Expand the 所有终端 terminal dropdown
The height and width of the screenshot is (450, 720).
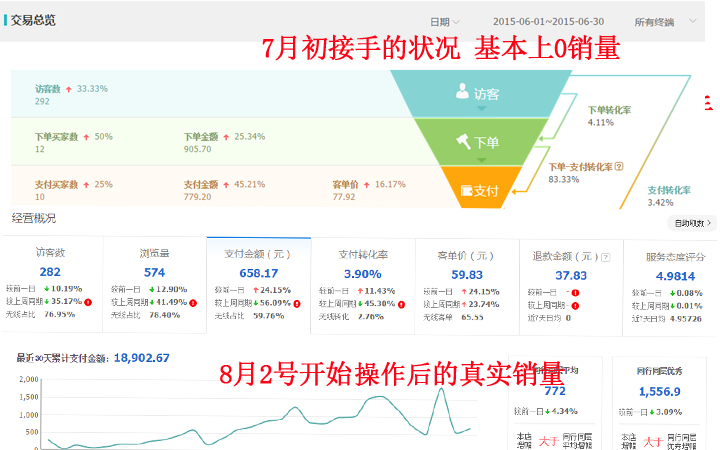[x=667, y=21]
